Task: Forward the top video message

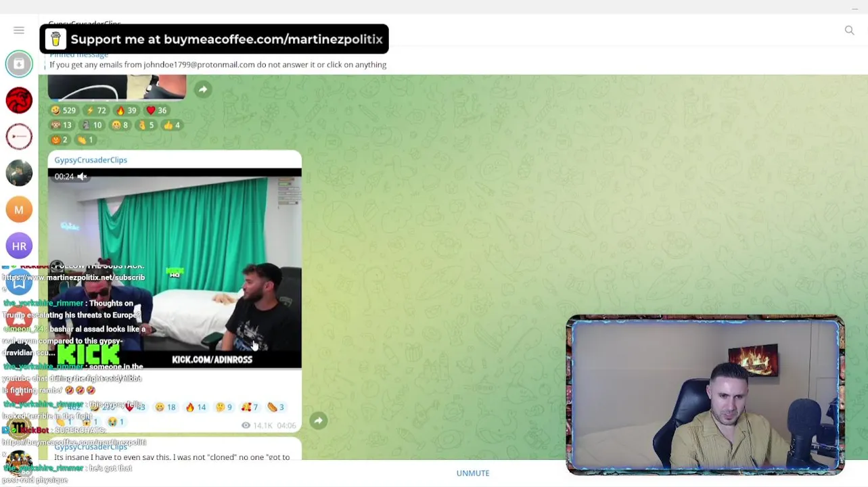Action: pos(203,89)
